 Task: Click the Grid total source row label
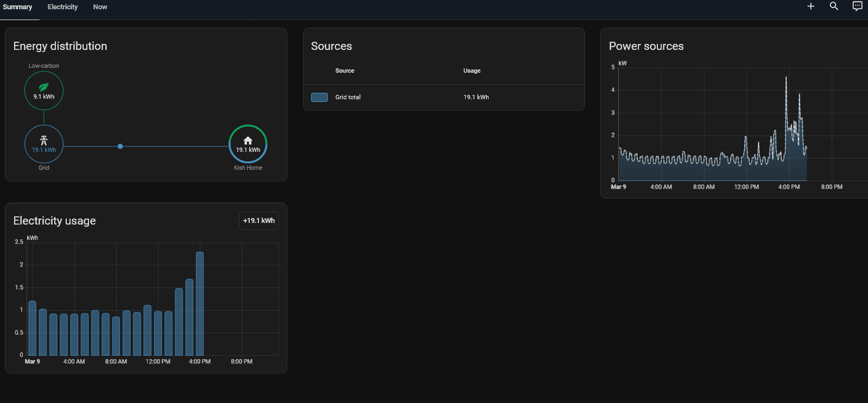pos(348,97)
